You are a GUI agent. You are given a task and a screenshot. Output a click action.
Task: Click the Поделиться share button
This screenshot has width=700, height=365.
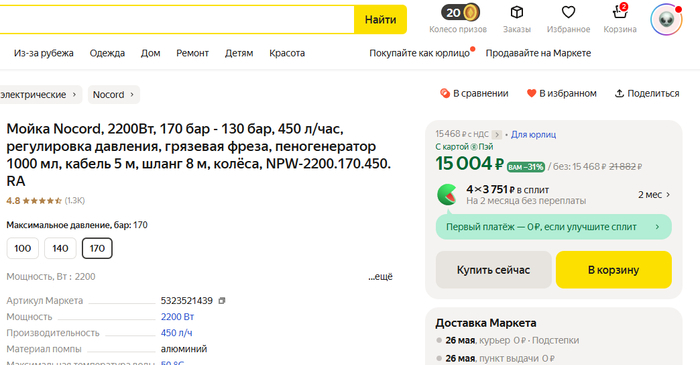[647, 93]
